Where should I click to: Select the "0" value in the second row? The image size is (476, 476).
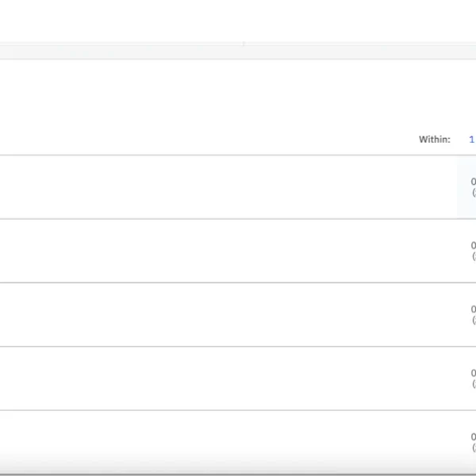coord(474,245)
